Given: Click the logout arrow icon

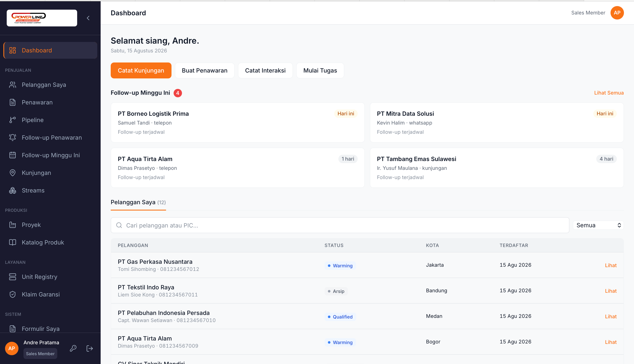Looking at the screenshot, I should pos(90,348).
